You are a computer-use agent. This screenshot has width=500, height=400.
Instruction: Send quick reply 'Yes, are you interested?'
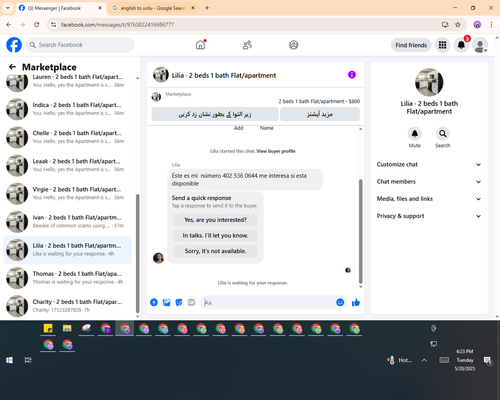[x=215, y=220]
